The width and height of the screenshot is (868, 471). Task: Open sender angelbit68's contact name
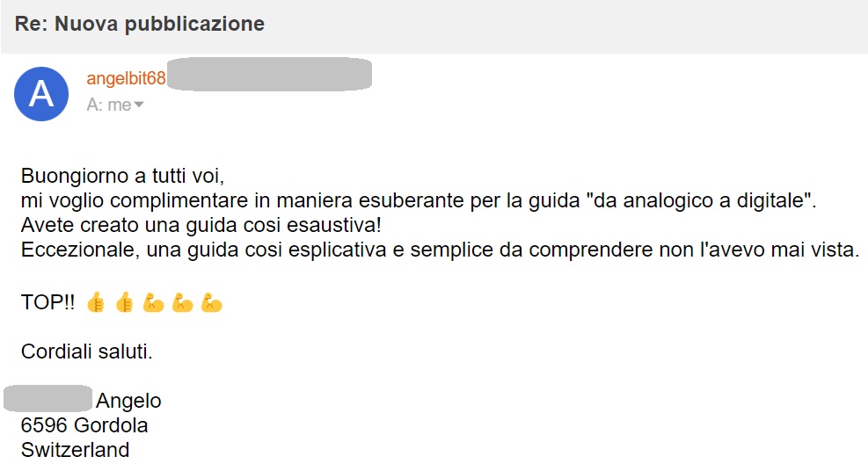click(126, 78)
